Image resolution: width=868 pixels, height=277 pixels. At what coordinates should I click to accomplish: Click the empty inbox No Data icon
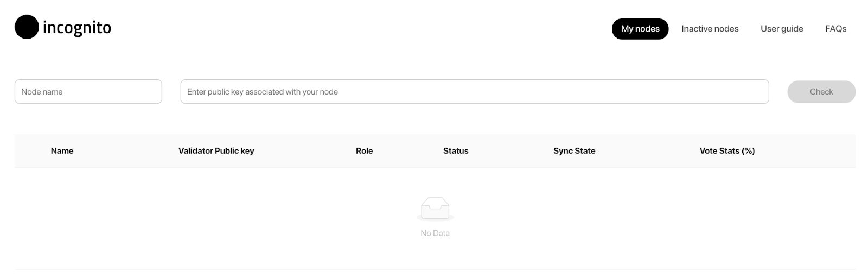(x=435, y=209)
